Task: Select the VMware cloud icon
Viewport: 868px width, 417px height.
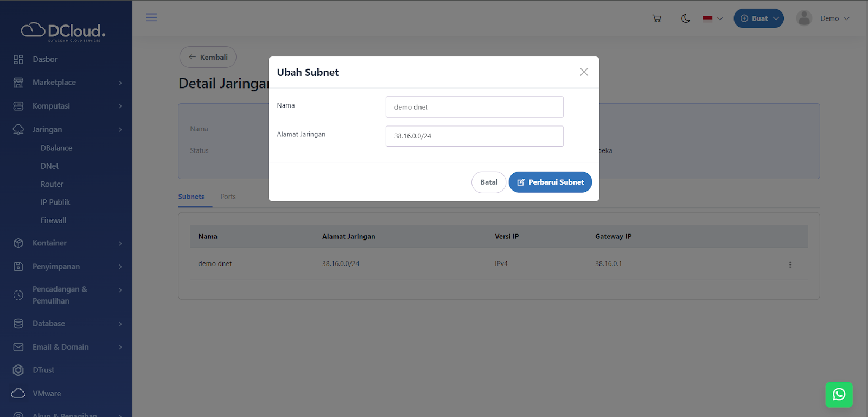Action: click(18, 393)
